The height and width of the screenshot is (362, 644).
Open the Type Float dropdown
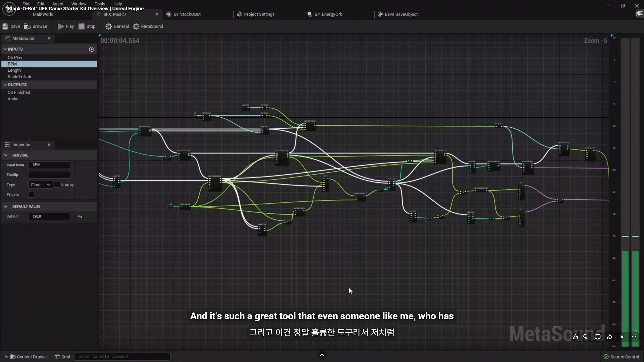coord(41,185)
